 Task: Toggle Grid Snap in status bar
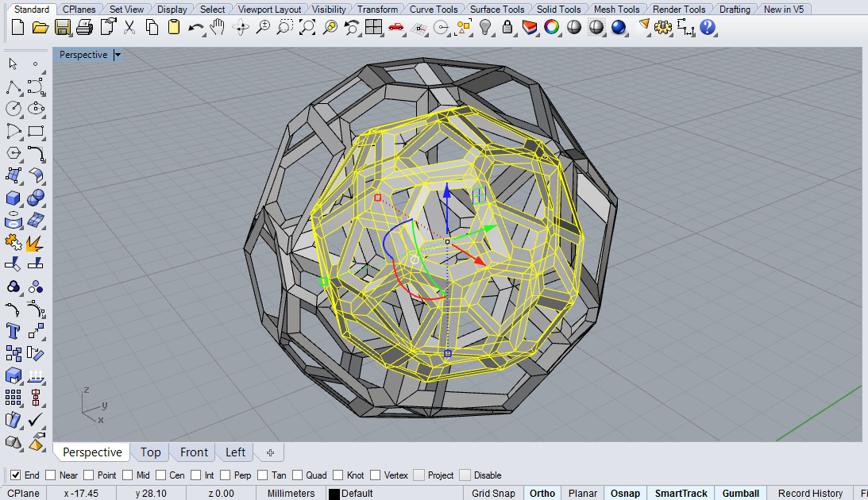point(493,494)
